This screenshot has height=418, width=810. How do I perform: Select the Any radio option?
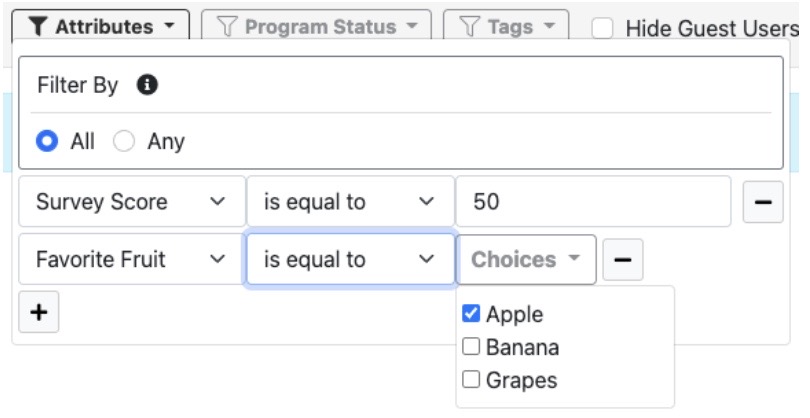point(124,142)
